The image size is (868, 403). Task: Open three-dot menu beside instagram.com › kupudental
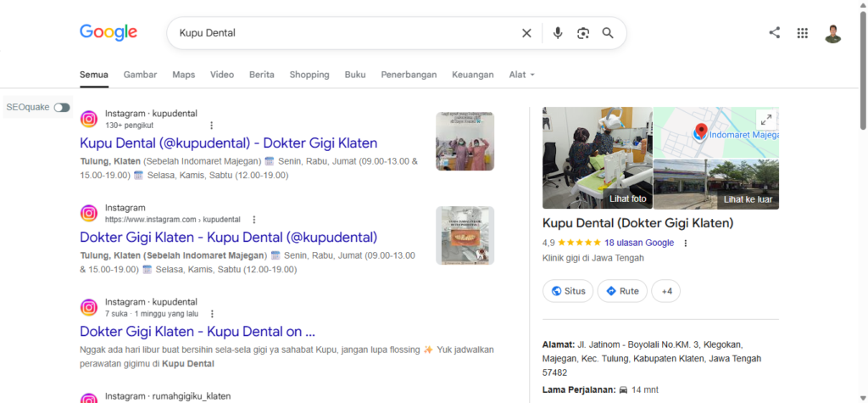(254, 220)
